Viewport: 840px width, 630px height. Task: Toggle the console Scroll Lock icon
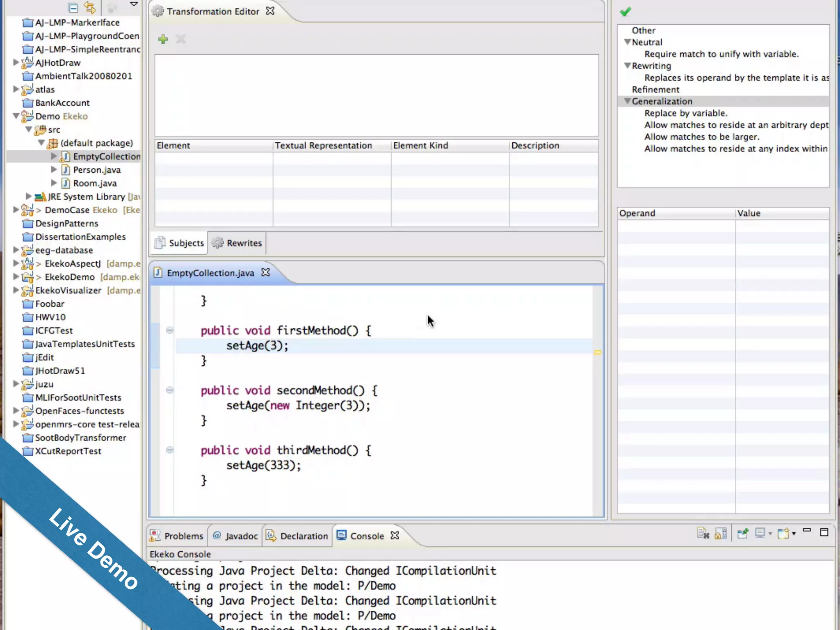(721, 533)
